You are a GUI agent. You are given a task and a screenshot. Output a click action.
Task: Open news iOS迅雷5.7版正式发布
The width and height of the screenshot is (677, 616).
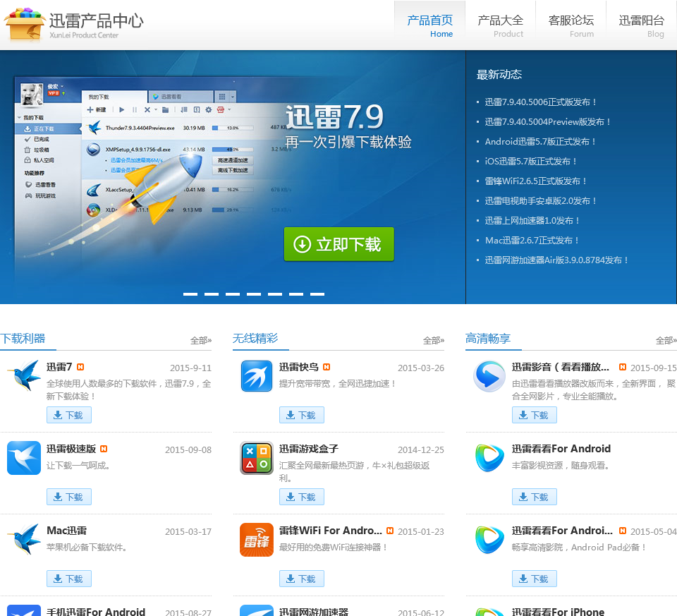[530, 162]
